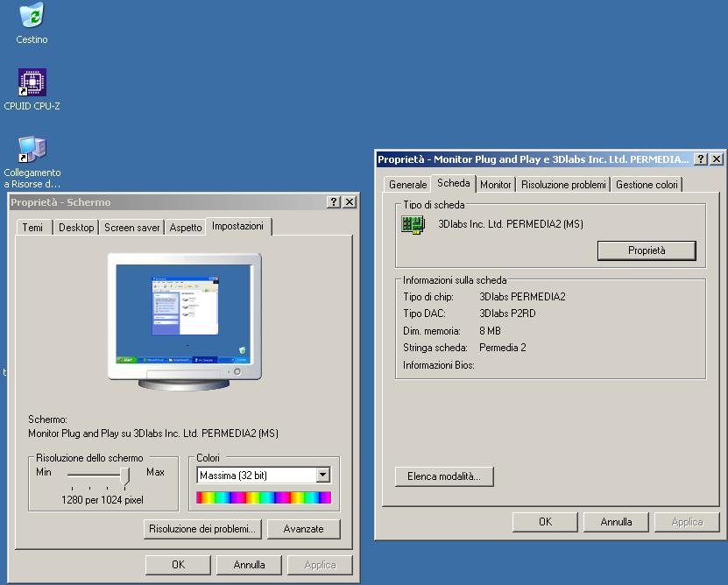
Task: Select the Impostazioni tab
Action: click(x=237, y=226)
